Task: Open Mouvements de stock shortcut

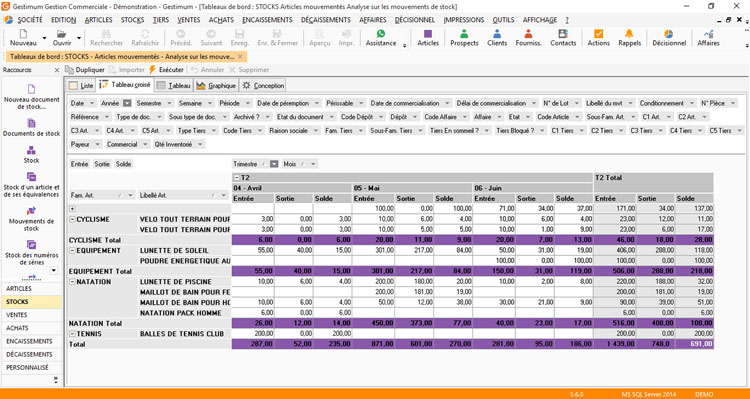Action: click(x=32, y=219)
